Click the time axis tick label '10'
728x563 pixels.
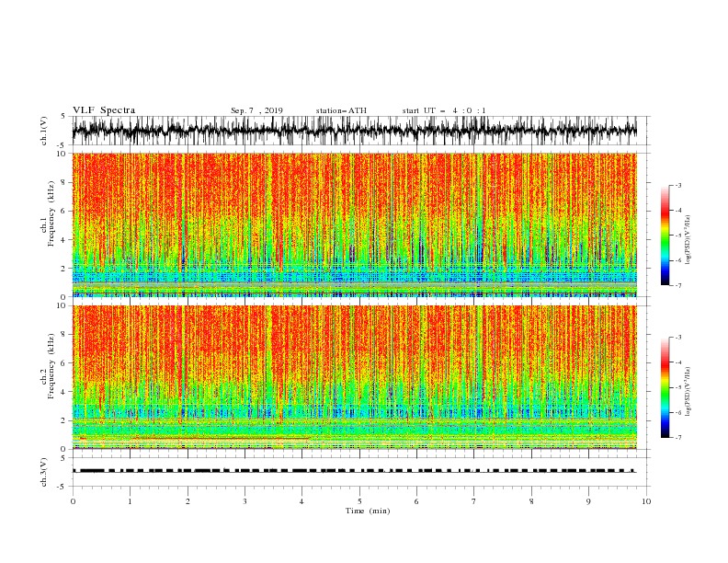click(646, 501)
